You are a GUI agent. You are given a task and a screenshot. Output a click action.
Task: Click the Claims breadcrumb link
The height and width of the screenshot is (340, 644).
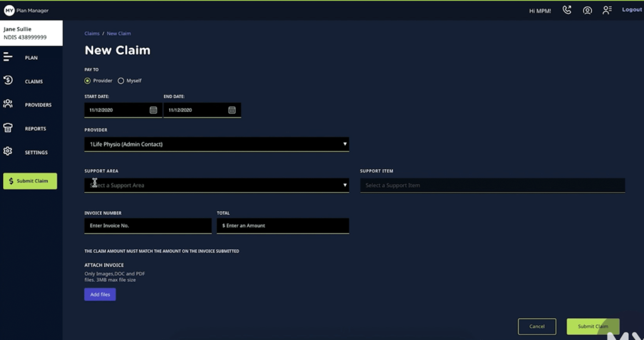pos(92,33)
